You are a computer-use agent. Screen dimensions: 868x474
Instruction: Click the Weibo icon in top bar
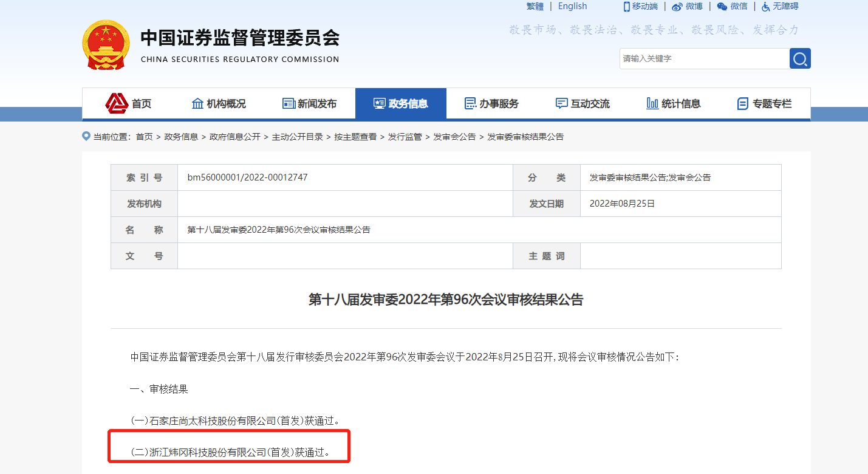tap(677, 6)
